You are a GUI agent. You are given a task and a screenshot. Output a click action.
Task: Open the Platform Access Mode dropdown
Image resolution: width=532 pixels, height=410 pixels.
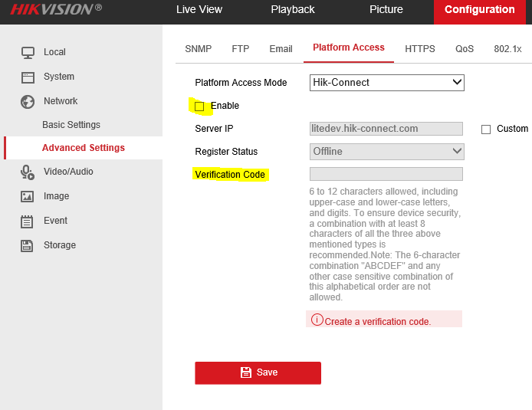pyautogui.click(x=386, y=82)
